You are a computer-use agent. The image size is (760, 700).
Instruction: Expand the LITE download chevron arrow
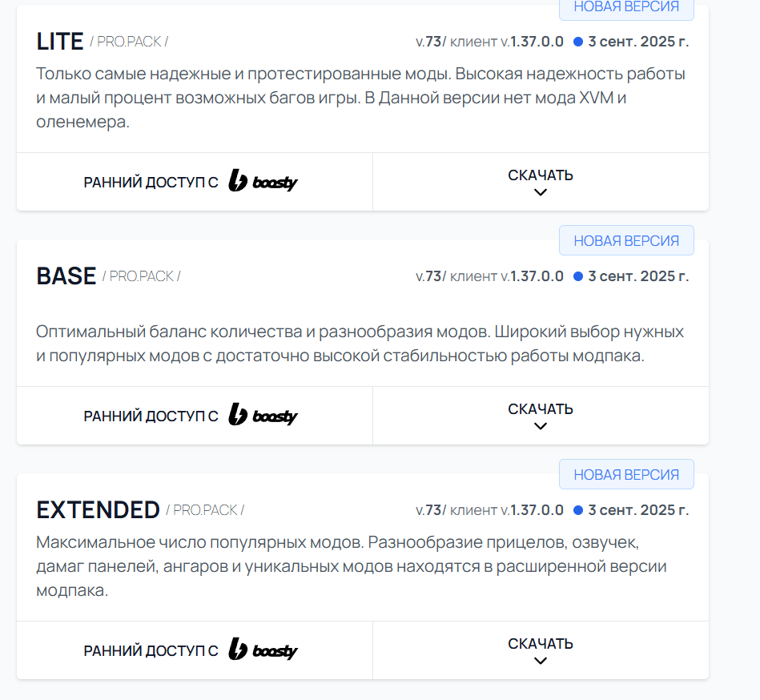click(541, 192)
